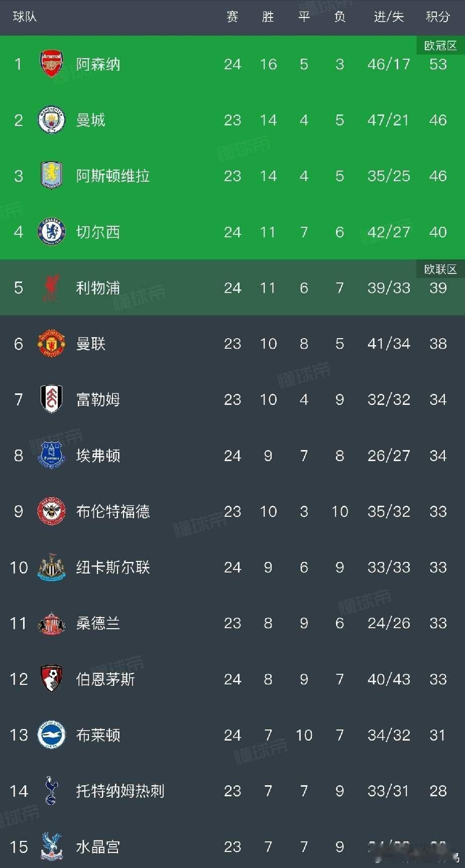The width and height of the screenshot is (465, 868).
Task: Click the Aston Villa club logo
Action: tap(52, 175)
